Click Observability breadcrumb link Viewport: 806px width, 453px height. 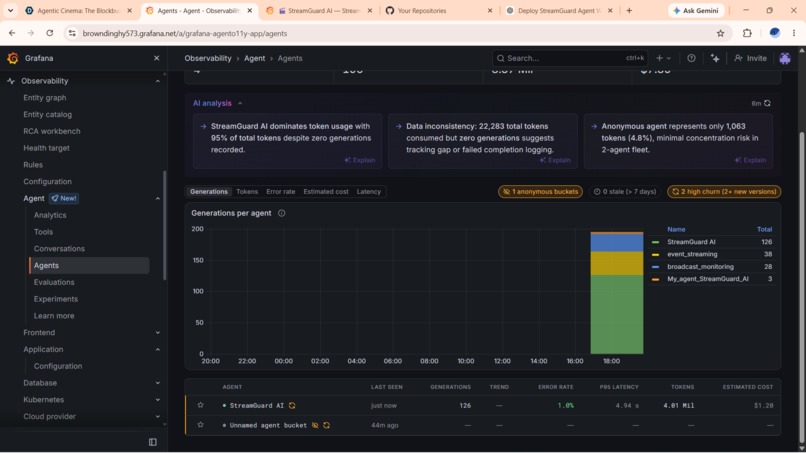click(208, 58)
